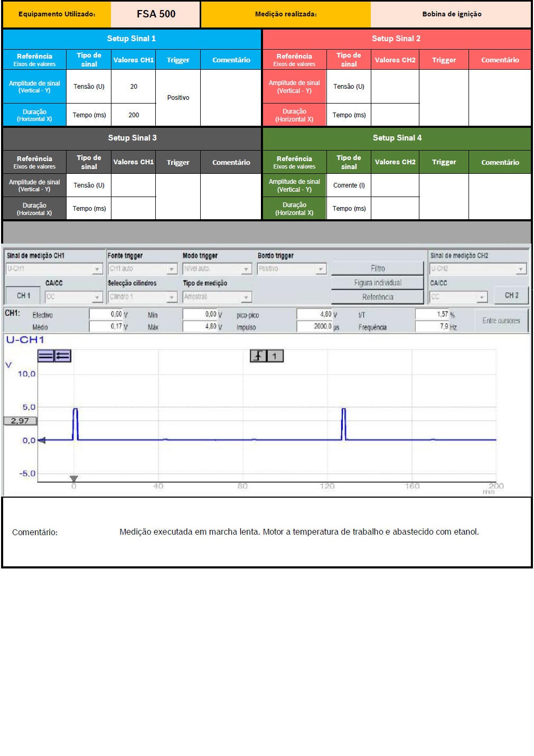Image resolution: width=534 pixels, height=756 pixels.
Task: Toggle the CH 2 channel button
Action: (x=511, y=295)
